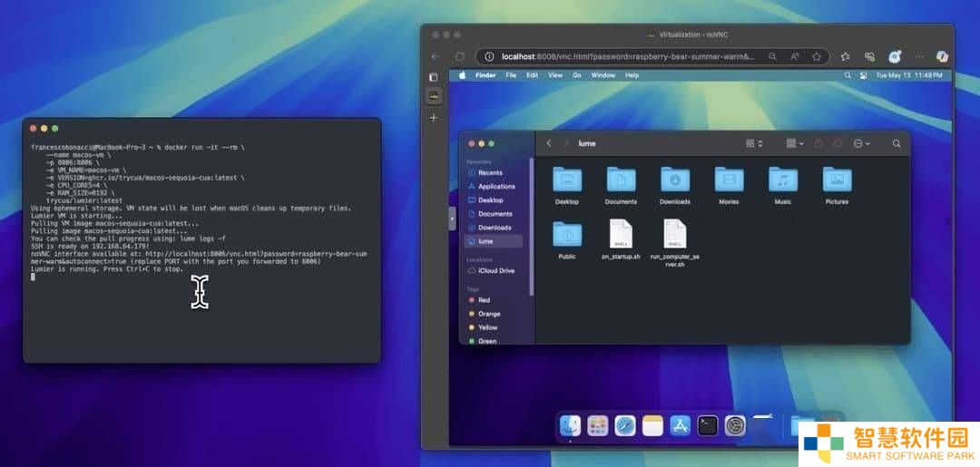Select the Public folder
Screen dimensions: 980x467
567,234
